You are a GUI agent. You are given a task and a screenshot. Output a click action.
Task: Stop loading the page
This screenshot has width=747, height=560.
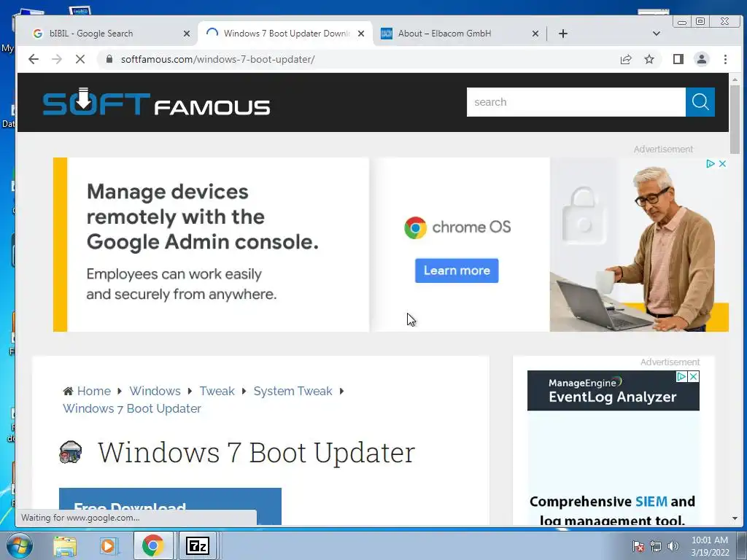pyautogui.click(x=80, y=59)
